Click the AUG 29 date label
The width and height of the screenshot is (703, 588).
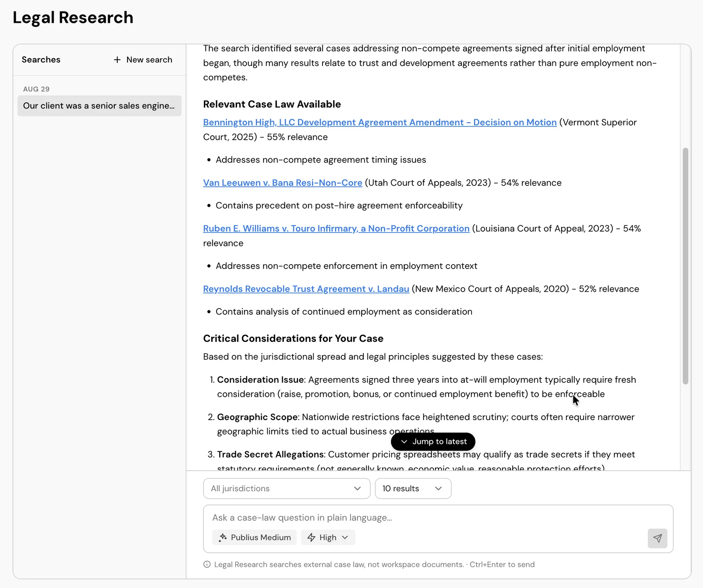click(x=36, y=89)
